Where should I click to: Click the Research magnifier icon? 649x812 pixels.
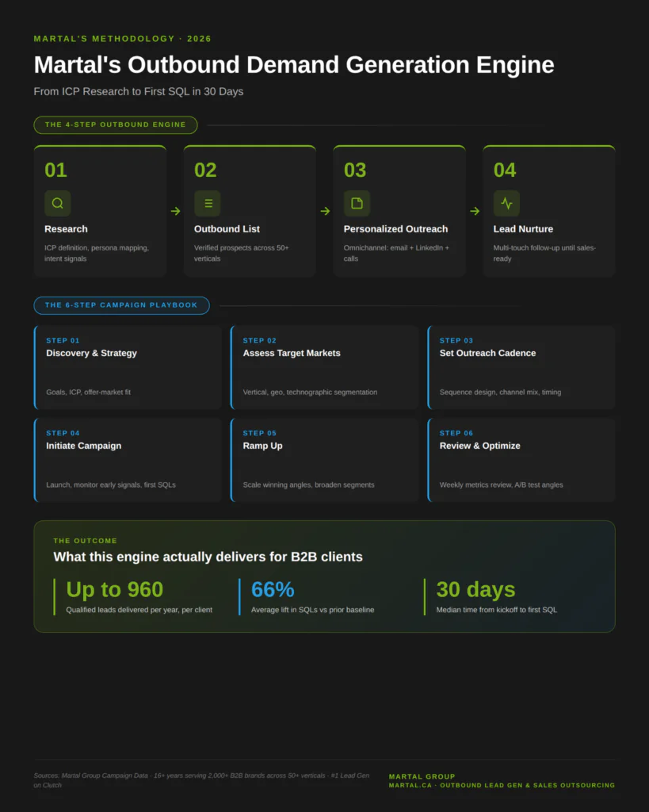[x=57, y=203]
